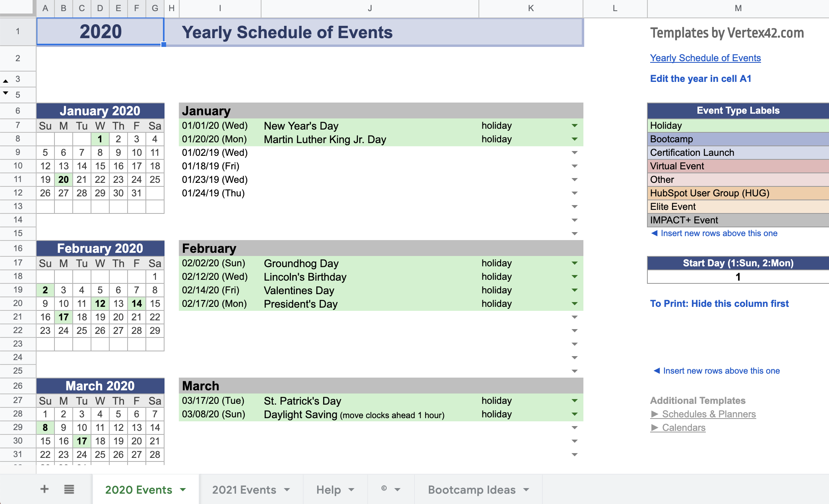Screen dimensions: 829x504
Task: Select the Start Day value cell
Action: (x=738, y=277)
